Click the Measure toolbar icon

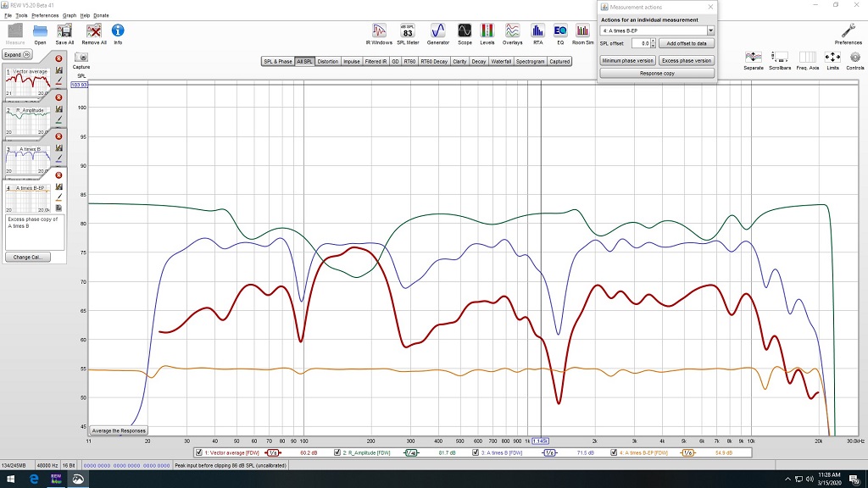click(x=15, y=31)
